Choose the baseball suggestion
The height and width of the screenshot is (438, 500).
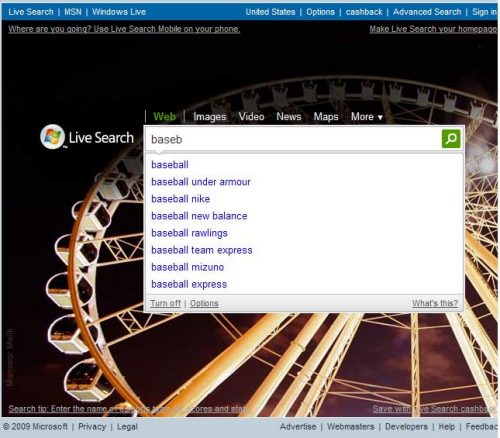170,165
